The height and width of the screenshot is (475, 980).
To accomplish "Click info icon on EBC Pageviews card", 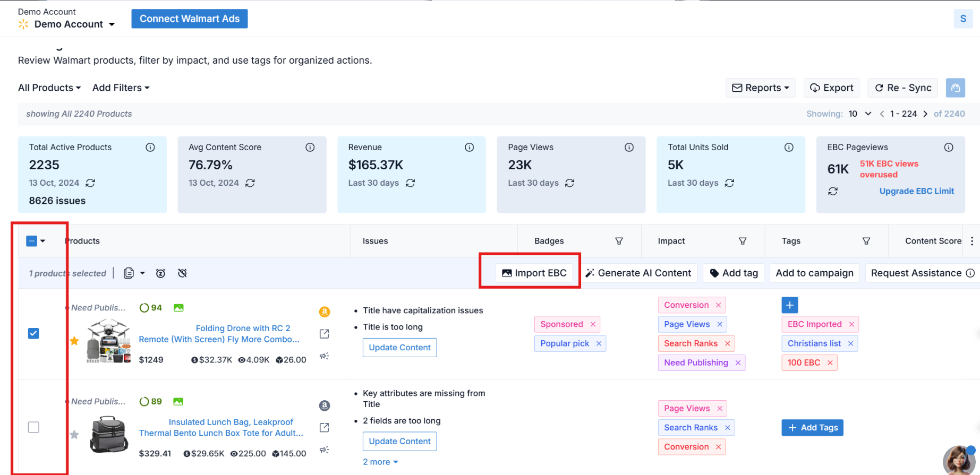I will tap(949, 148).
